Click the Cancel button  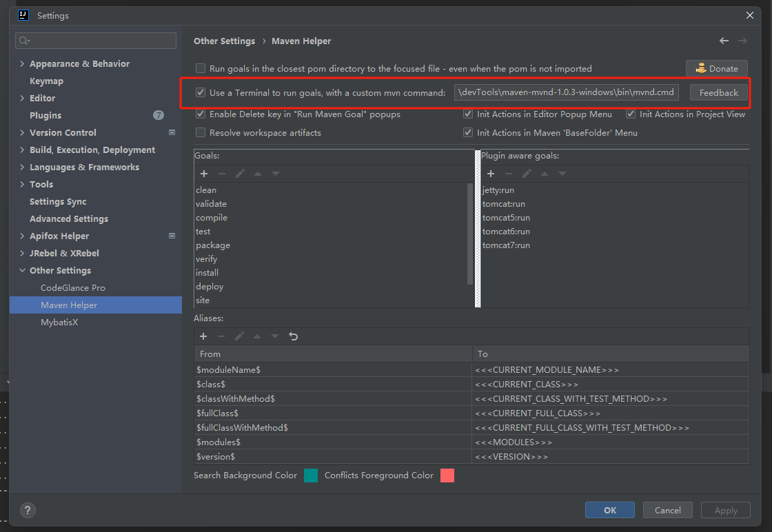667,510
